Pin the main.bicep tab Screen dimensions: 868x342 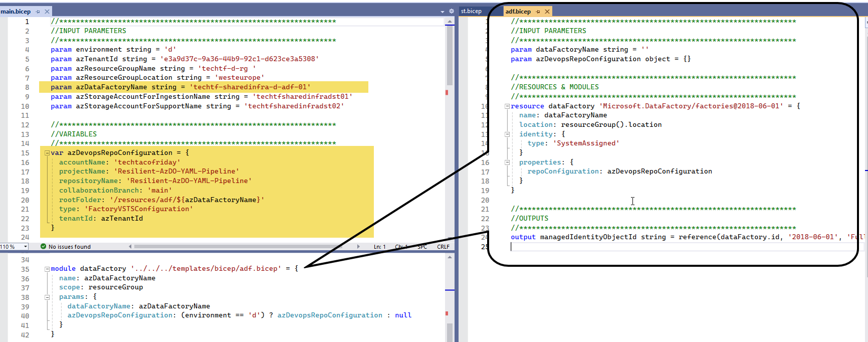coord(38,12)
